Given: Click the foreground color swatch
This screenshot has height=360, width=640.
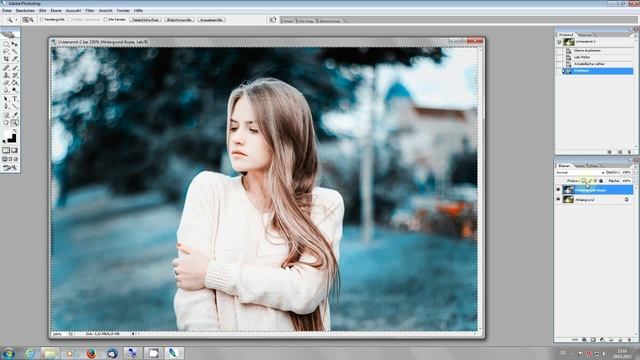Looking at the screenshot, I should (7, 135).
